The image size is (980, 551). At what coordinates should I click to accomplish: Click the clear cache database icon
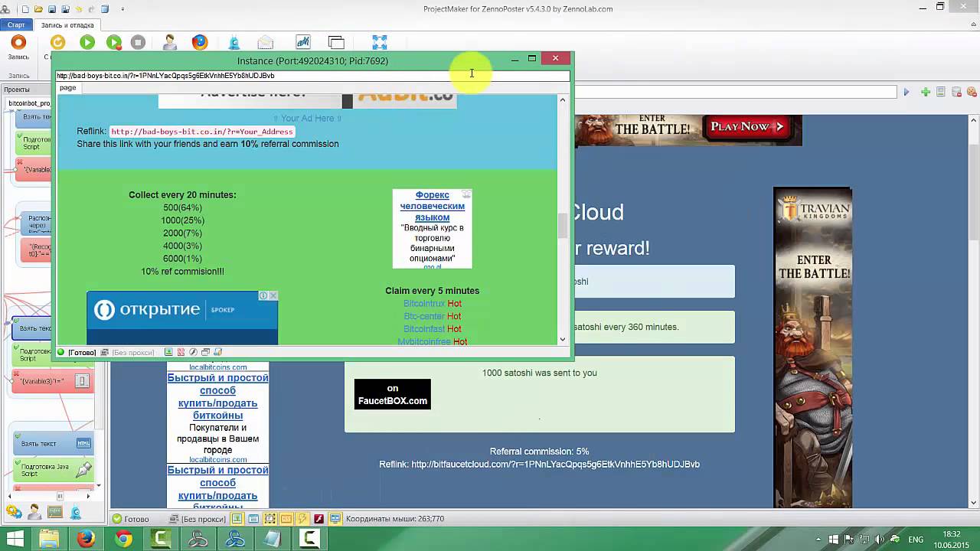956,93
